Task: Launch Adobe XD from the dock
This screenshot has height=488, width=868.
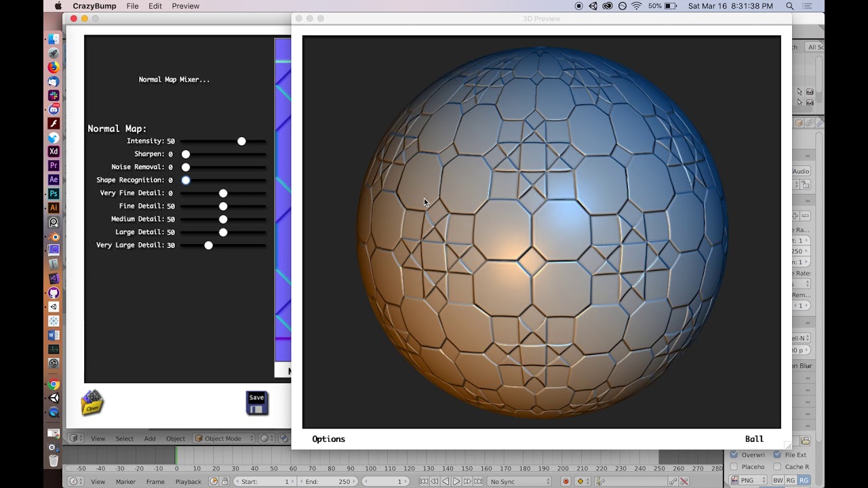Action: tap(54, 152)
